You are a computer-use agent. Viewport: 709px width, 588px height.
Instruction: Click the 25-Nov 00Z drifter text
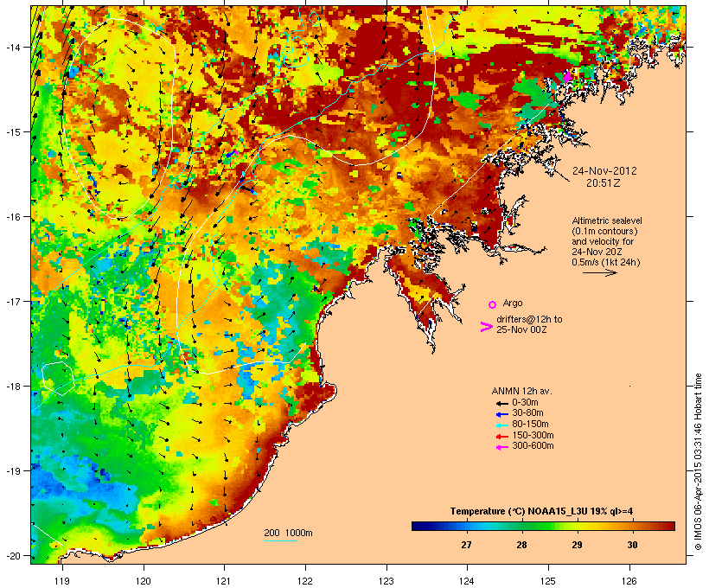521,329
